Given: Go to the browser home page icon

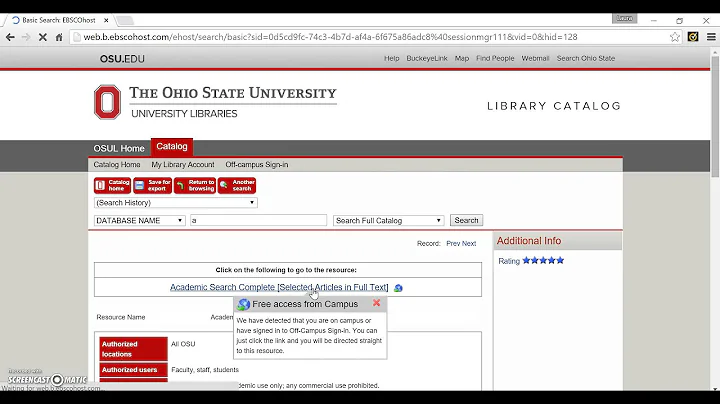Looking at the screenshot, I should click(59, 37).
